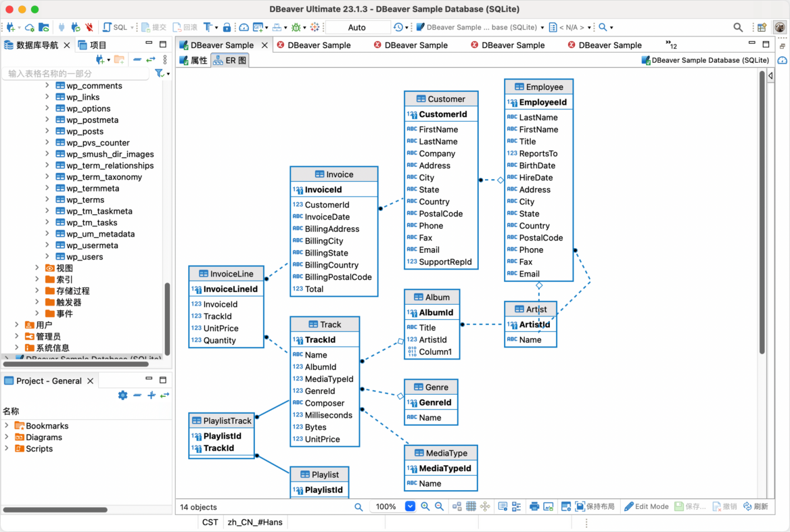Click the zoom out icon in ER toolbar
This screenshot has height=532, width=790.
coord(440,506)
